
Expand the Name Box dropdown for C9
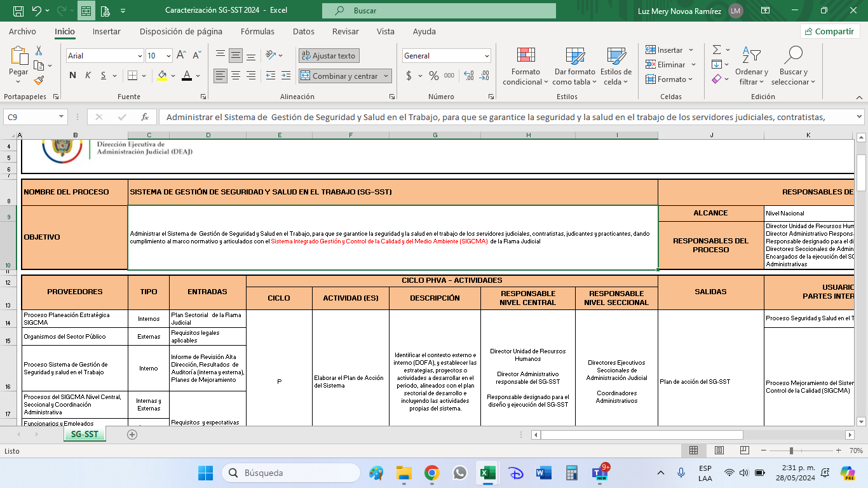click(62, 117)
